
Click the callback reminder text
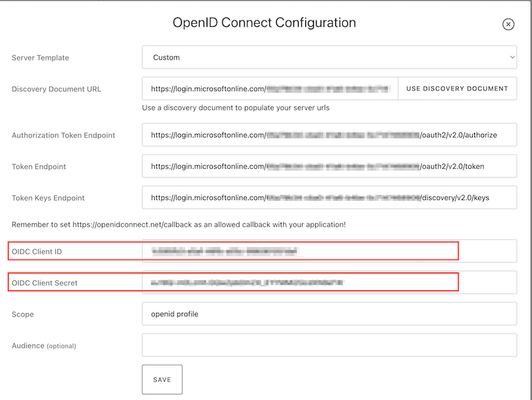pos(178,225)
